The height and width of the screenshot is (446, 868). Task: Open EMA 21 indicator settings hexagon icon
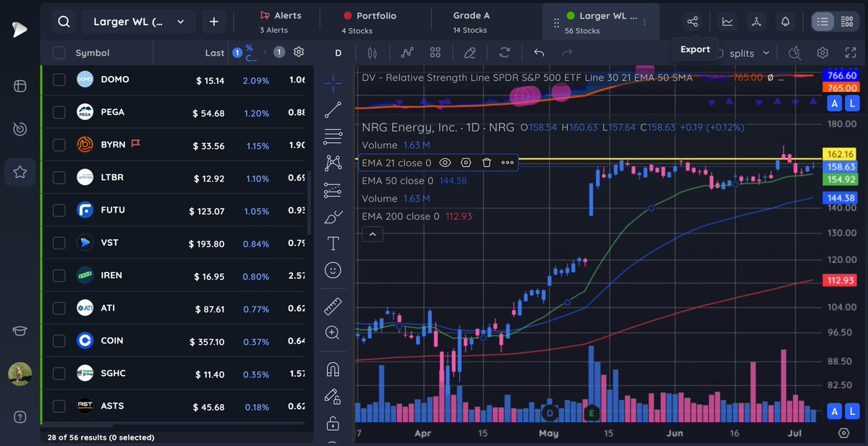tap(466, 163)
